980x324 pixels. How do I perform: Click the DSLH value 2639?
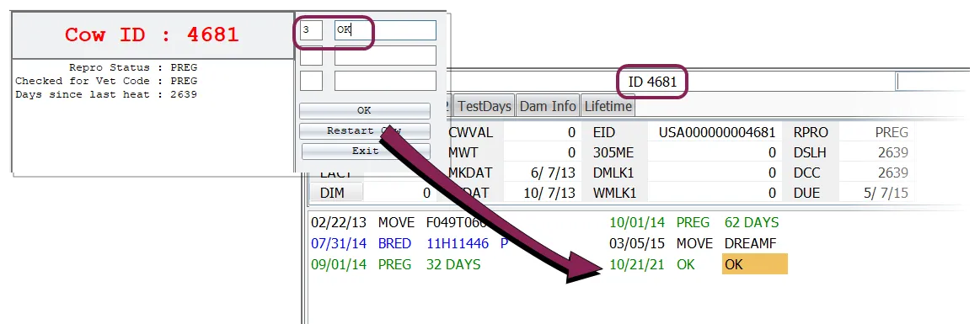(892, 152)
